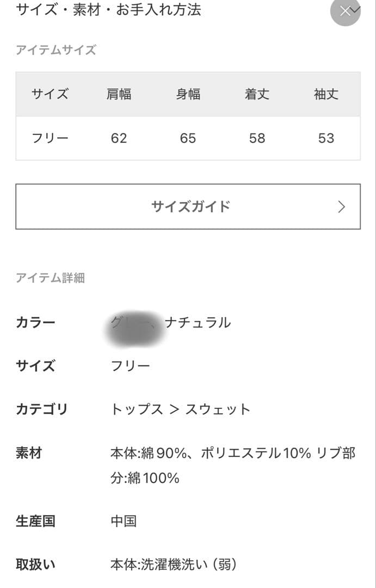Click the 着丈 measurement 58
The image size is (376, 588).
(x=257, y=138)
